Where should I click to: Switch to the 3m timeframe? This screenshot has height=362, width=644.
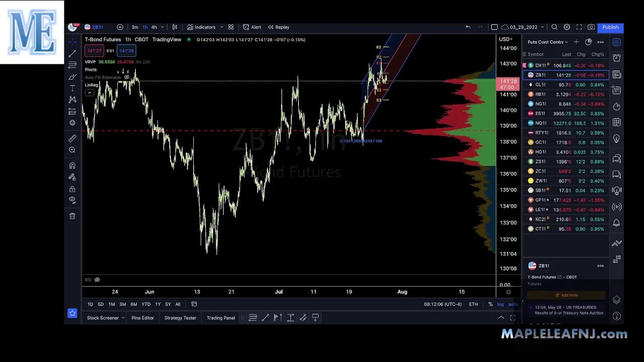[135, 27]
